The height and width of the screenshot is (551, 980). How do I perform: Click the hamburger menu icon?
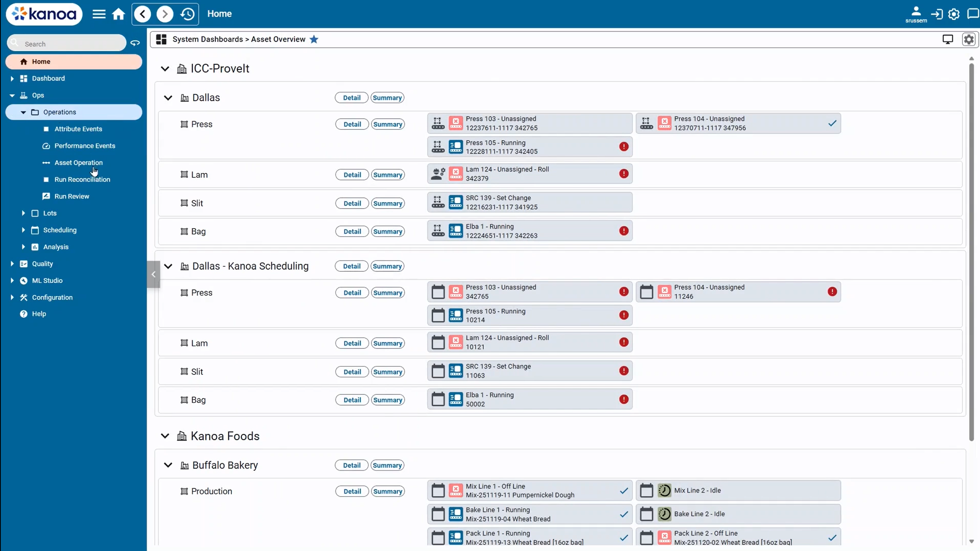pyautogui.click(x=99, y=14)
